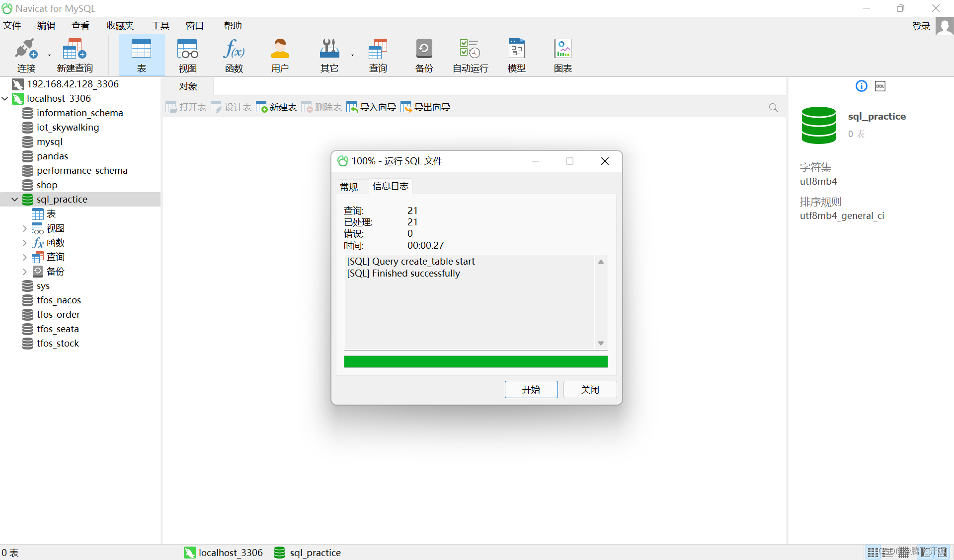The height and width of the screenshot is (560, 954).
Task: Click the user avatar icon
Action: pyautogui.click(x=944, y=26)
